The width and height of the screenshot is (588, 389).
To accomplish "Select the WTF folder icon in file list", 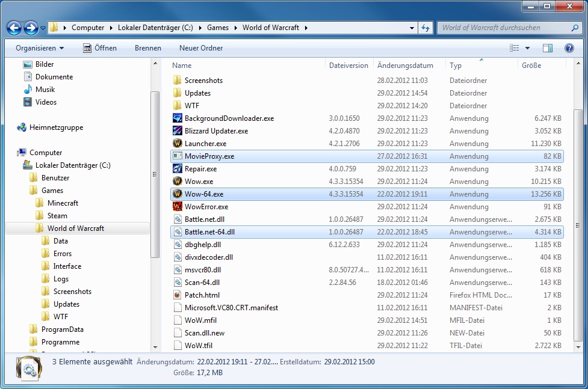I will [177, 105].
